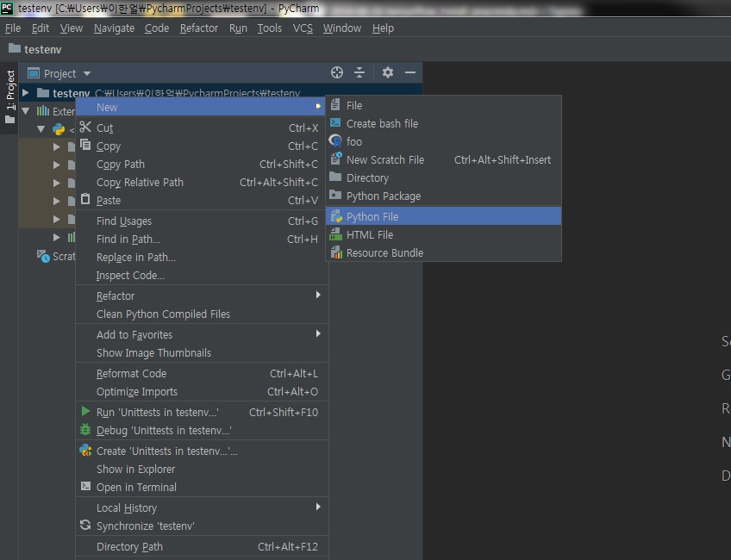Open the Tools menu

[x=270, y=28]
